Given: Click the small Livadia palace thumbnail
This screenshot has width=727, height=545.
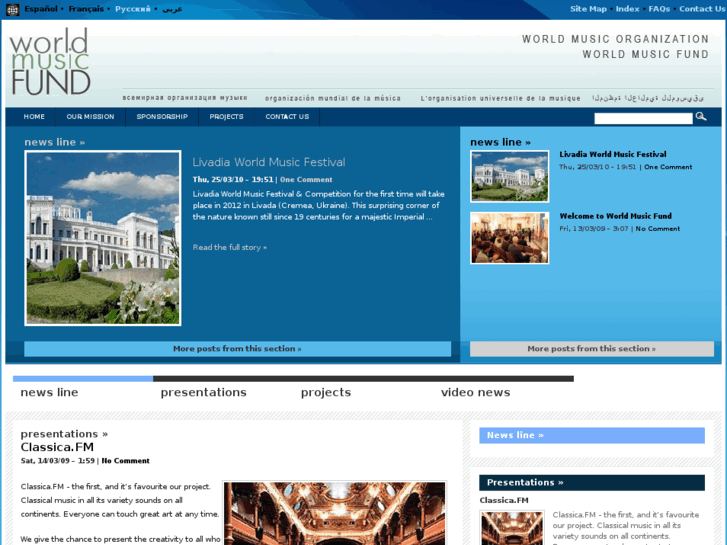Looking at the screenshot, I should click(x=510, y=176).
